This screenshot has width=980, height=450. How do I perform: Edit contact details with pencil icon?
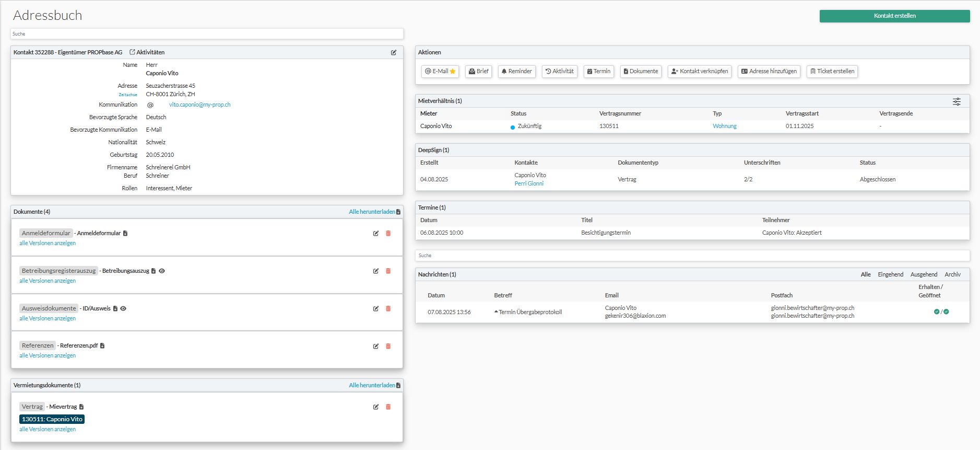coord(394,52)
